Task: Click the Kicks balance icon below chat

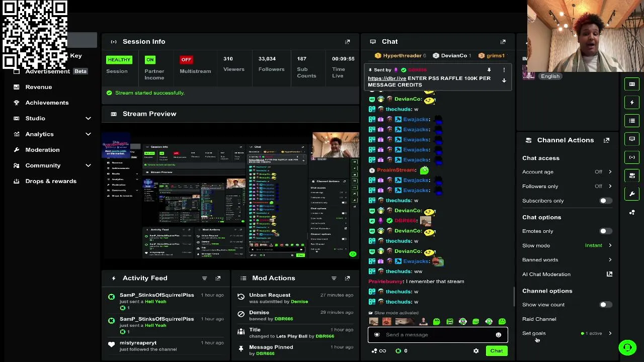Action: tap(398, 351)
